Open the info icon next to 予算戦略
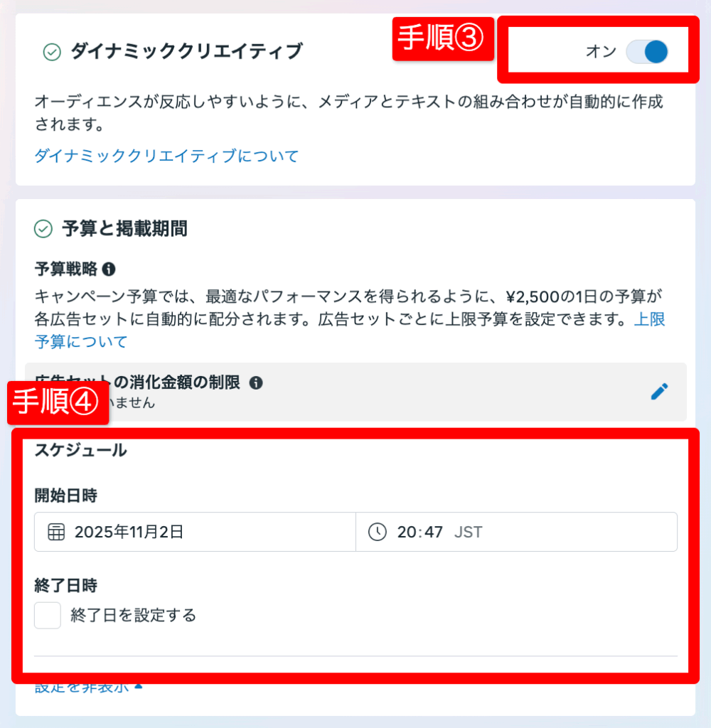The height and width of the screenshot is (728, 711). [109, 269]
